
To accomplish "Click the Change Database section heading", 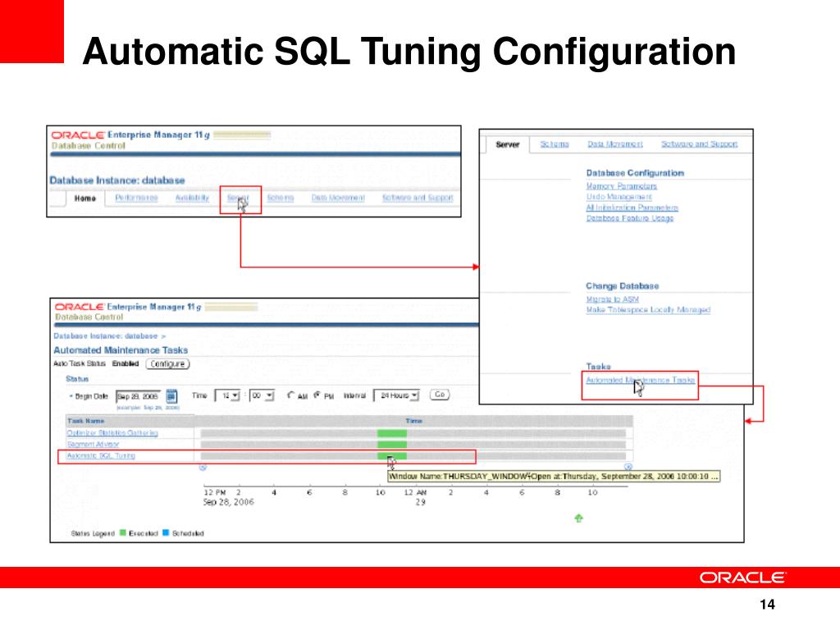I will [x=622, y=286].
